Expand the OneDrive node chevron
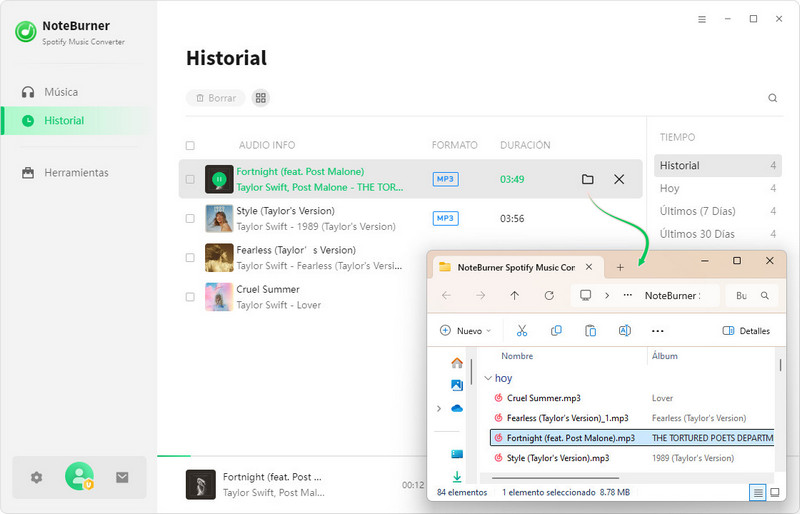The width and height of the screenshot is (800, 514). click(x=439, y=408)
